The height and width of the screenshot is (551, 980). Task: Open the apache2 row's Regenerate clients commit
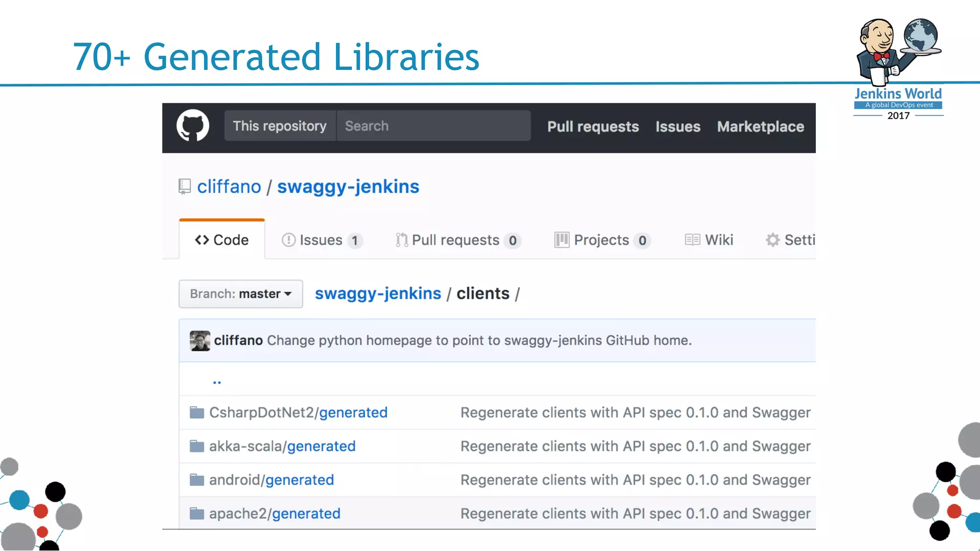635,513
